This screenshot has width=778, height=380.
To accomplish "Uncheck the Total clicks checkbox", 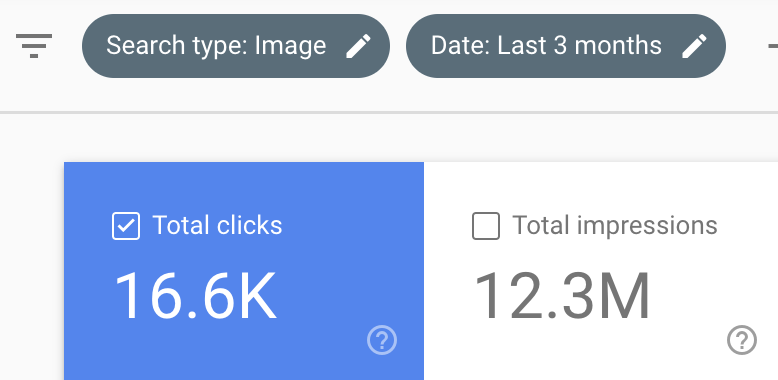I will click(126, 226).
